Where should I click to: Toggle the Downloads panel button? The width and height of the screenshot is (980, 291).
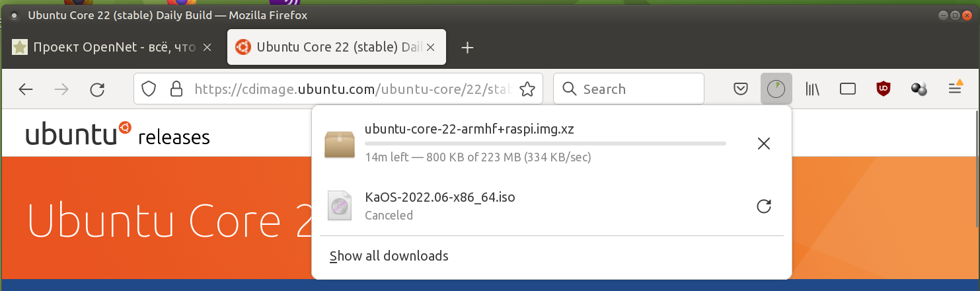tap(776, 89)
